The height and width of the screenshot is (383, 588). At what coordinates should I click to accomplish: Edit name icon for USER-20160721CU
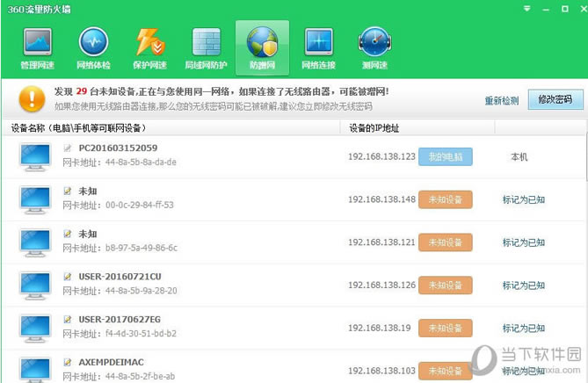coord(67,277)
